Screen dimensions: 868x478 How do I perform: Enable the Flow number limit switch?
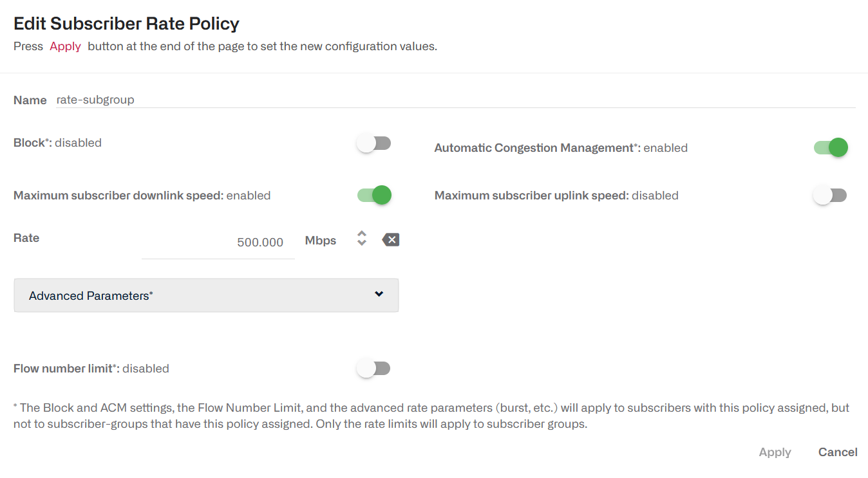click(x=374, y=369)
